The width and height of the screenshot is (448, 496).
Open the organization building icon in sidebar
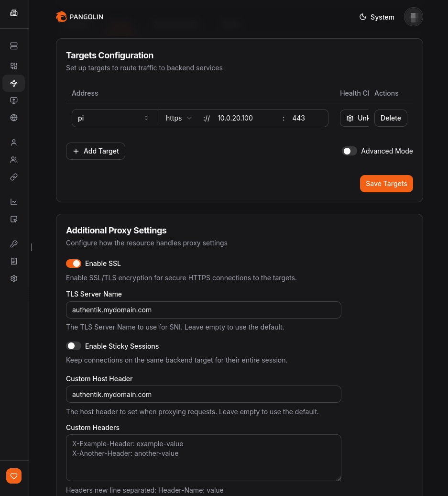tap(14, 13)
